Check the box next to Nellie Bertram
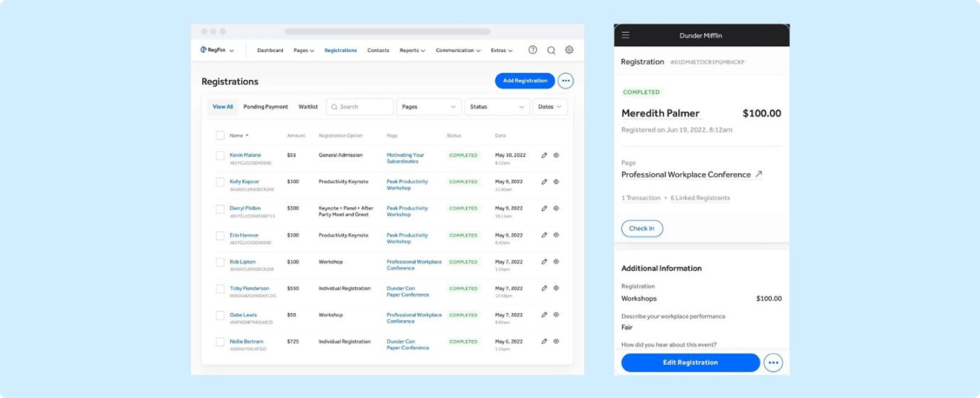Screen dimensions: 980x398 [220, 341]
